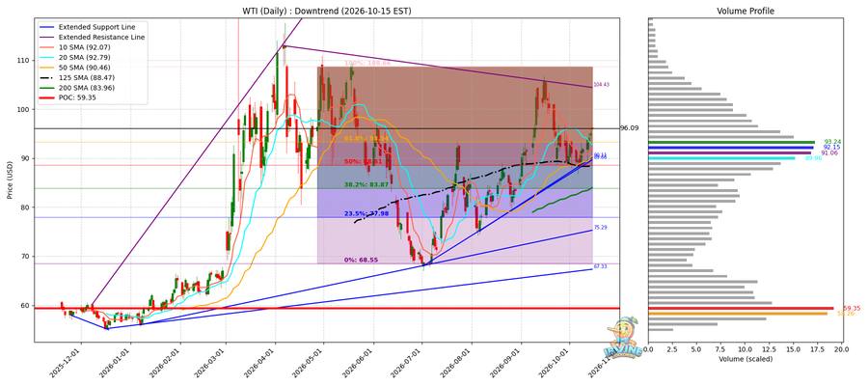Viewport: 868px width, 386px height.
Task: Click the '0%: 68.55' Fibonacci label
Action: tap(360, 260)
